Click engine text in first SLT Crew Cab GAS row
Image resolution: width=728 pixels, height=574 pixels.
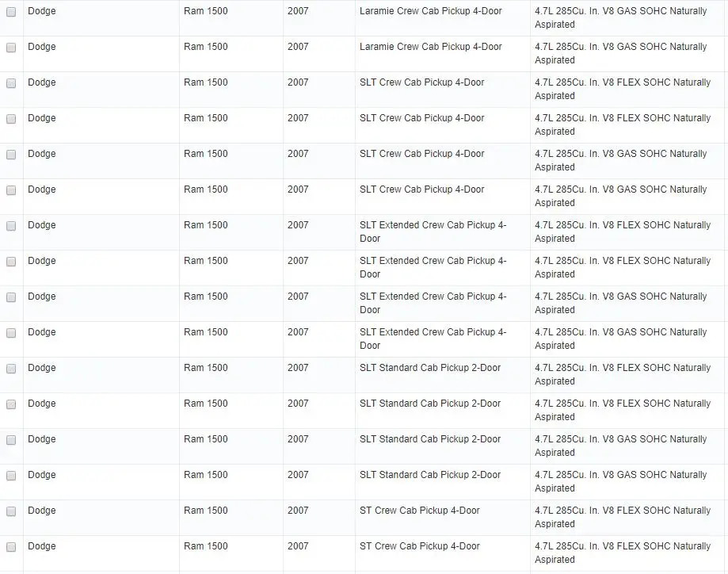(621, 160)
